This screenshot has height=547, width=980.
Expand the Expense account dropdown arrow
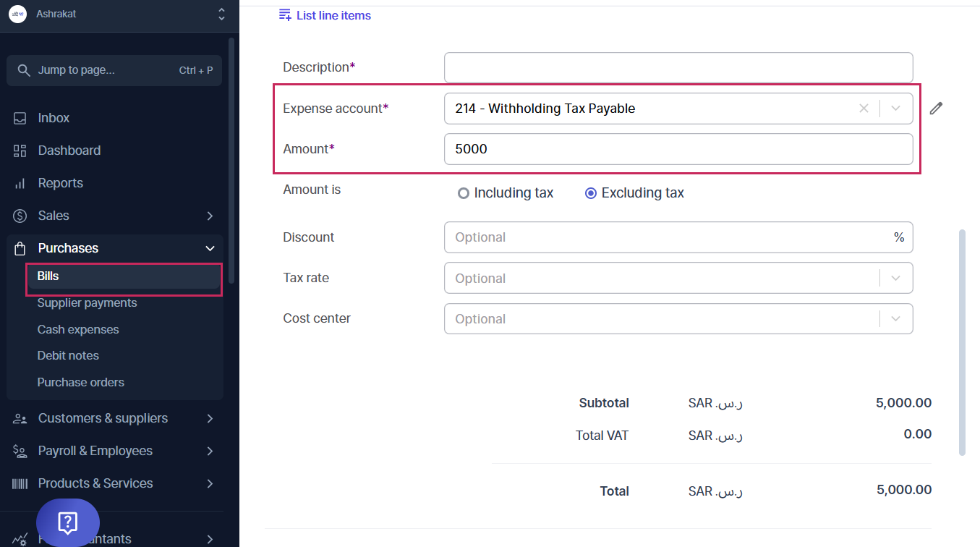click(896, 109)
